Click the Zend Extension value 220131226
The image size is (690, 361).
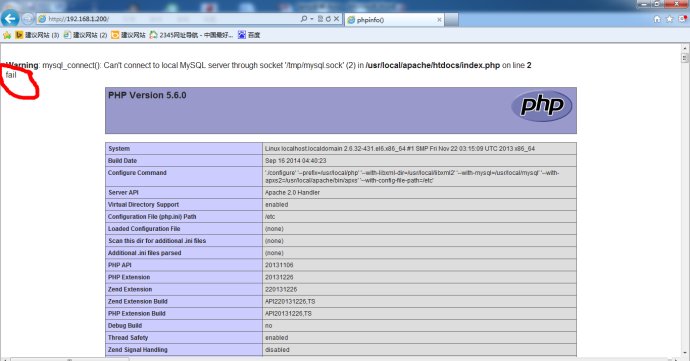281,289
